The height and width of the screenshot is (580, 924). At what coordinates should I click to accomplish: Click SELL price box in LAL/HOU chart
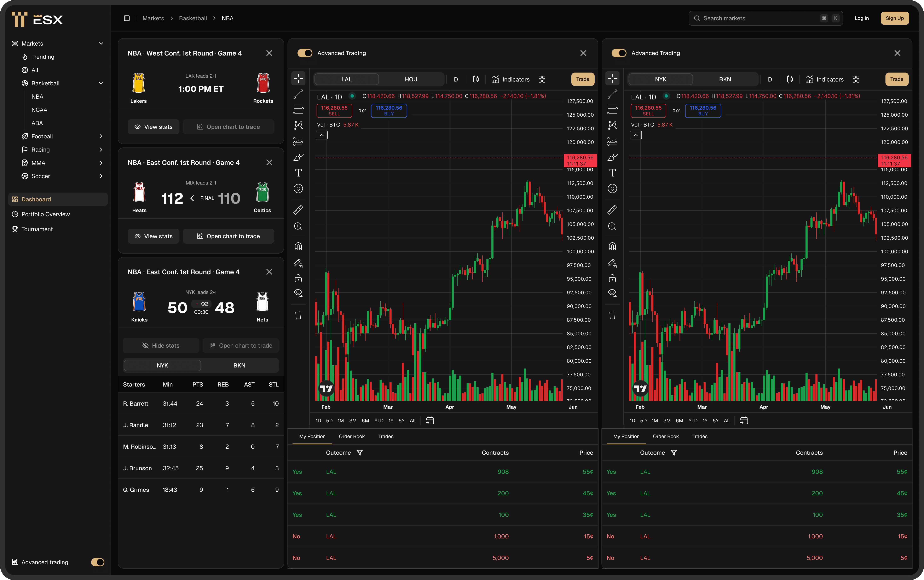334,110
